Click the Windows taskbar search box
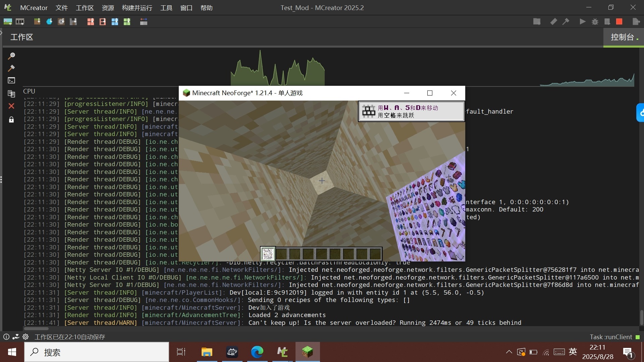This screenshot has width=644, height=362. click(97, 352)
